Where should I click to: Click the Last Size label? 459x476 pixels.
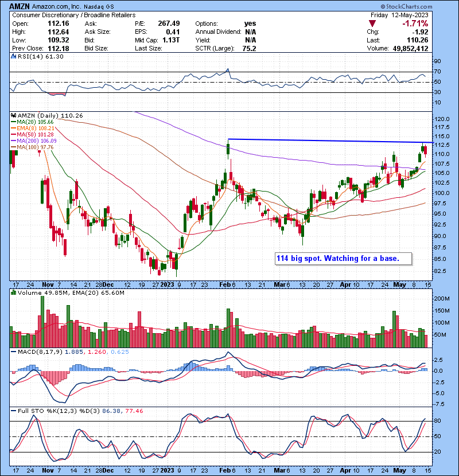(149, 48)
